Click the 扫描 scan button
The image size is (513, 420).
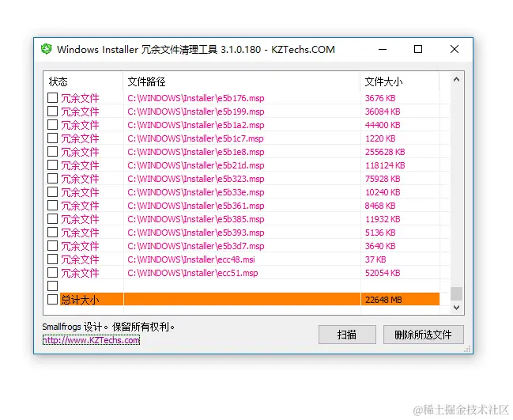click(347, 335)
